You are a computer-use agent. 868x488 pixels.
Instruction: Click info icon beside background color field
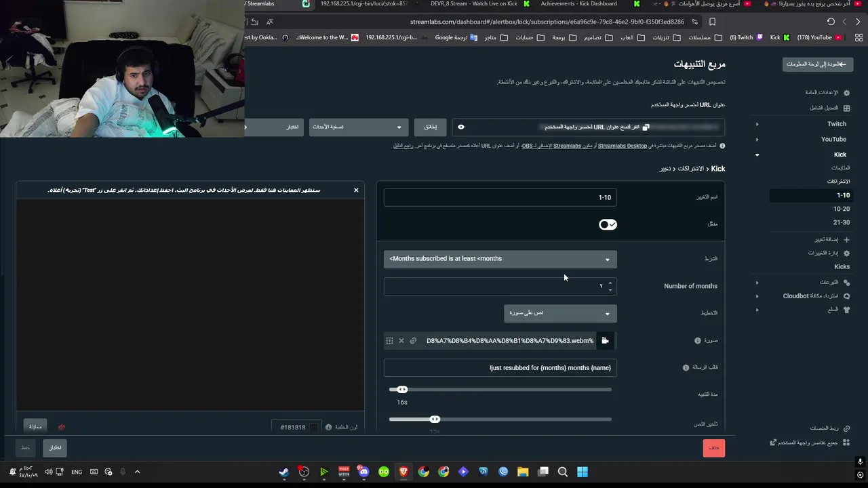(x=328, y=427)
